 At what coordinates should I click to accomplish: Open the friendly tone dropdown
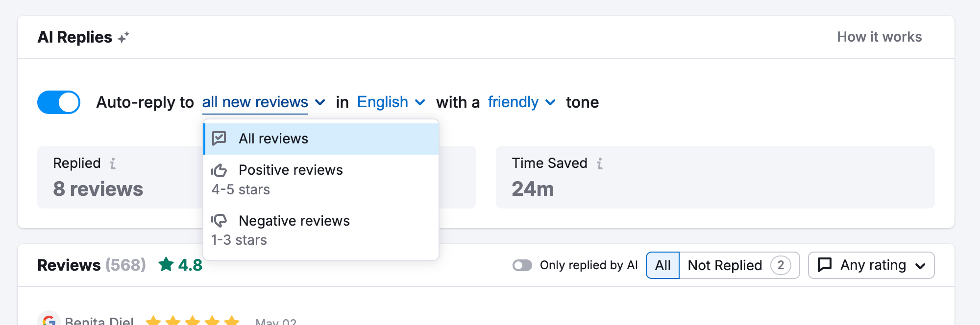coord(521,102)
